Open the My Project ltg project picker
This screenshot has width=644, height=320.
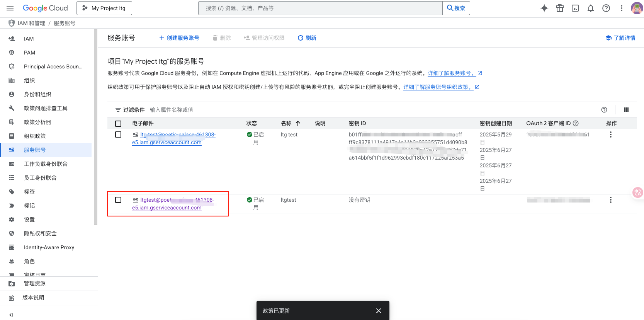coord(104,8)
